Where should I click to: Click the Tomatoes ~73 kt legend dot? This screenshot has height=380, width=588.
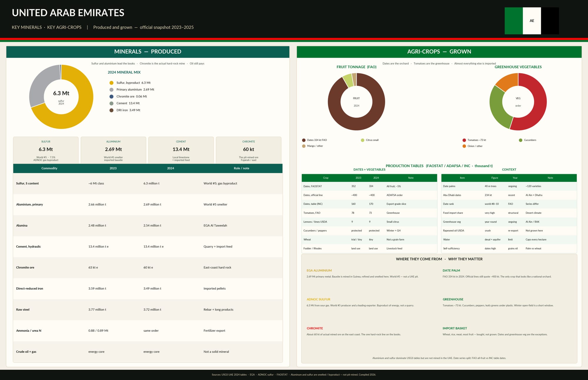click(x=464, y=140)
